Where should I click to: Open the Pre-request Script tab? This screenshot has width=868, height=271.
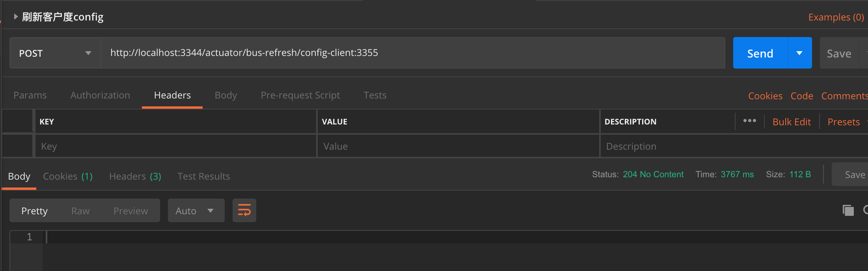tap(300, 95)
